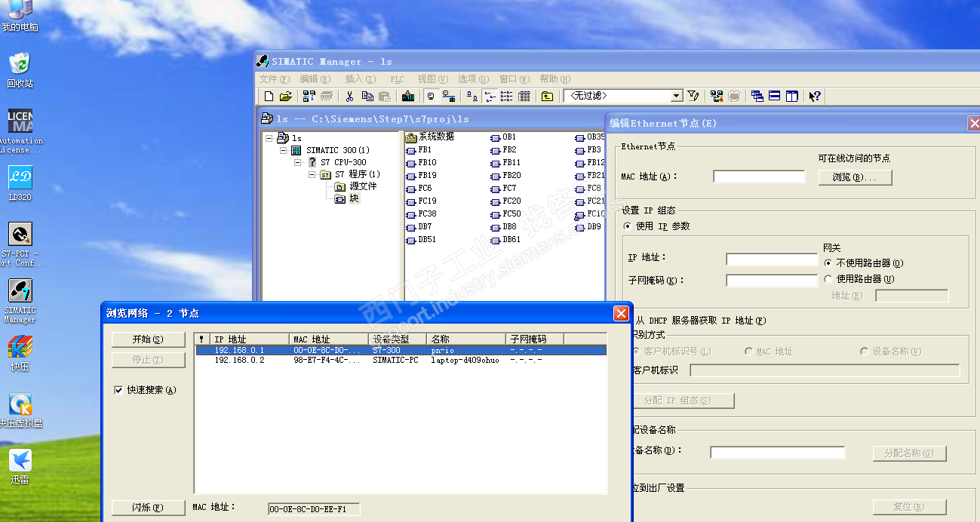Screen dimensions: 980x522
Task: Select the FC50 block
Action: (505, 214)
